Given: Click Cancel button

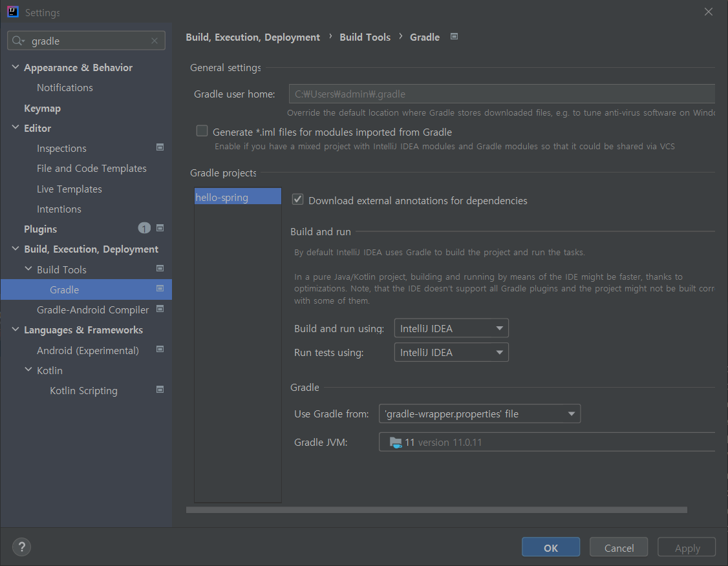Looking at the screenshot, I should (619, 547).
